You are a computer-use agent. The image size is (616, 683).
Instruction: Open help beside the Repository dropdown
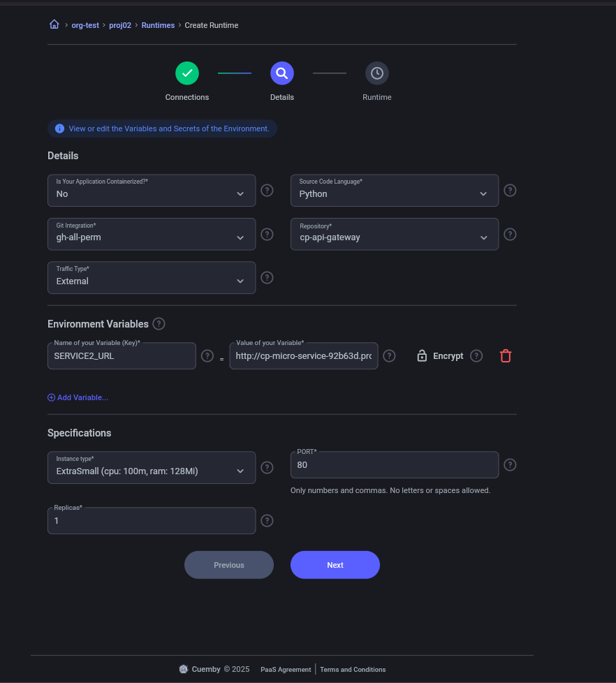pos(510,234)
